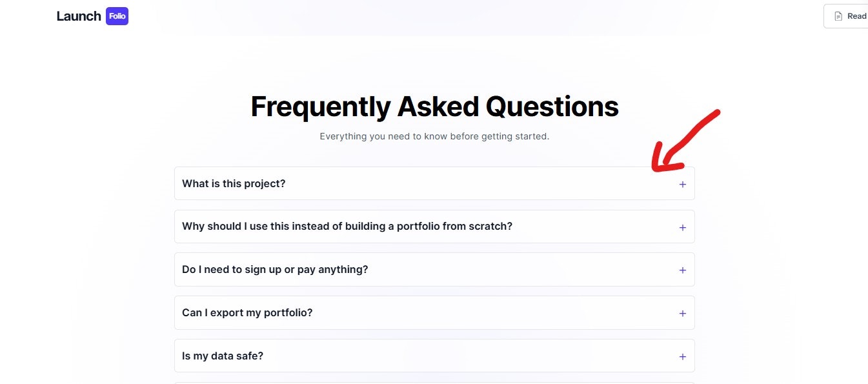Click plus icon on the portfolio-from-scratch question
868x384 pixels.
pyautogui.click(x=682, y=228)
